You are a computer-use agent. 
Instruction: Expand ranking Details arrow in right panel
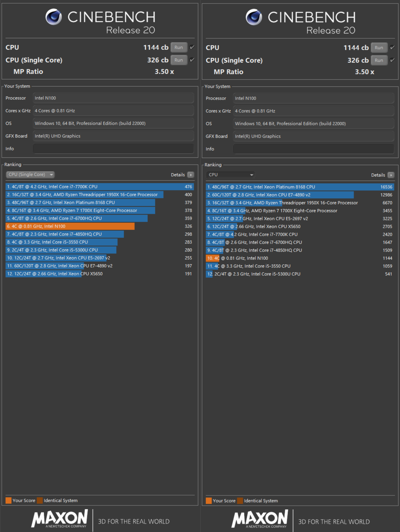[x=391, y=175]
